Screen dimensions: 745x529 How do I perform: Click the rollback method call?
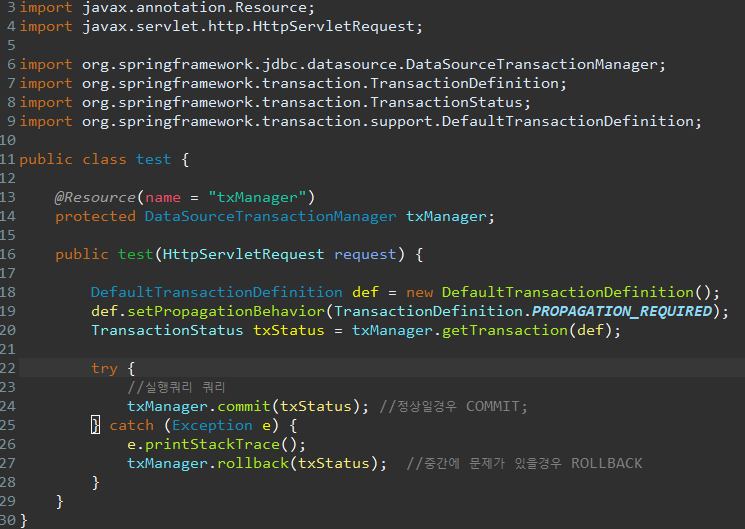[253, 463]
